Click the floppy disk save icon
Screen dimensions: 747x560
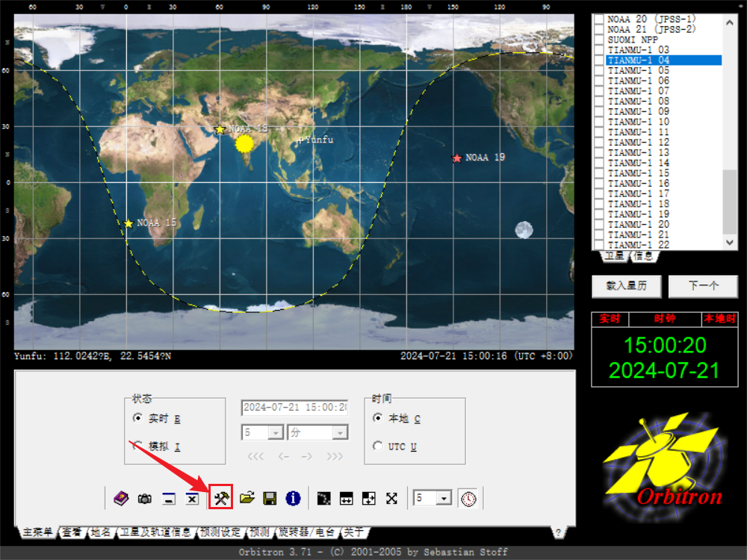click(x=270, y=498)
